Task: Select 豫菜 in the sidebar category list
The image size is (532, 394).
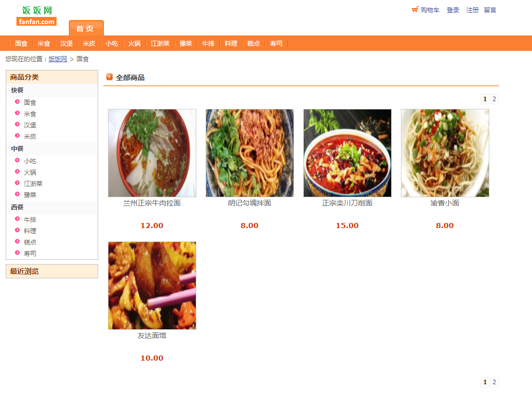Action: click(x=30, y=195)
